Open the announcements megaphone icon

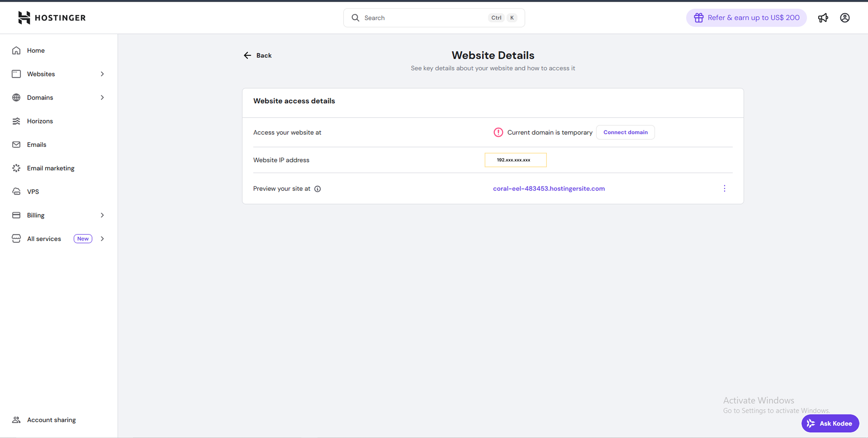823,18
